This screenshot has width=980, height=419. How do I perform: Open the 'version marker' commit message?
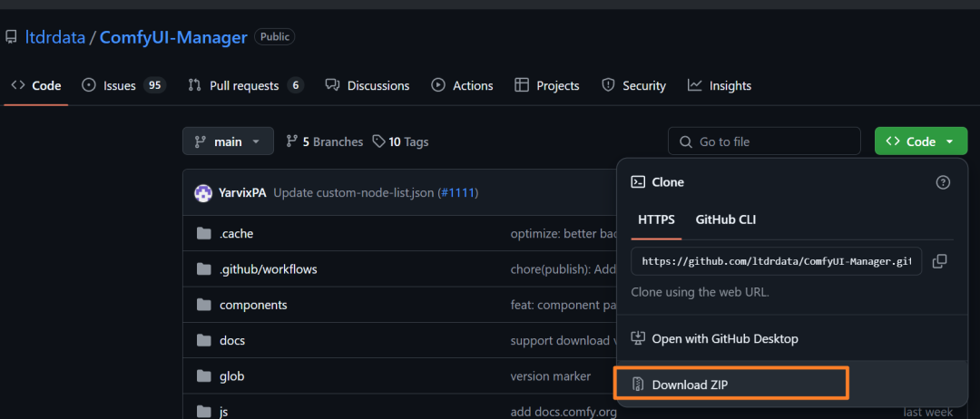551,376
